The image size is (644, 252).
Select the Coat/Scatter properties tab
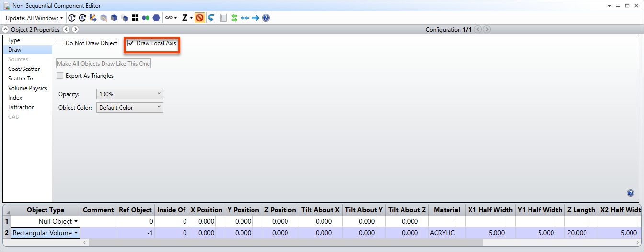point(24,69)
